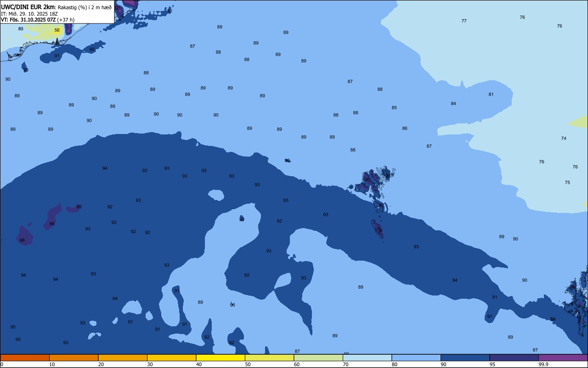Image resolution: width=588 pixels, height=368 pixels.
Task: Click the 0–10 dark orange legend swatch
Action: coord(25,357)
